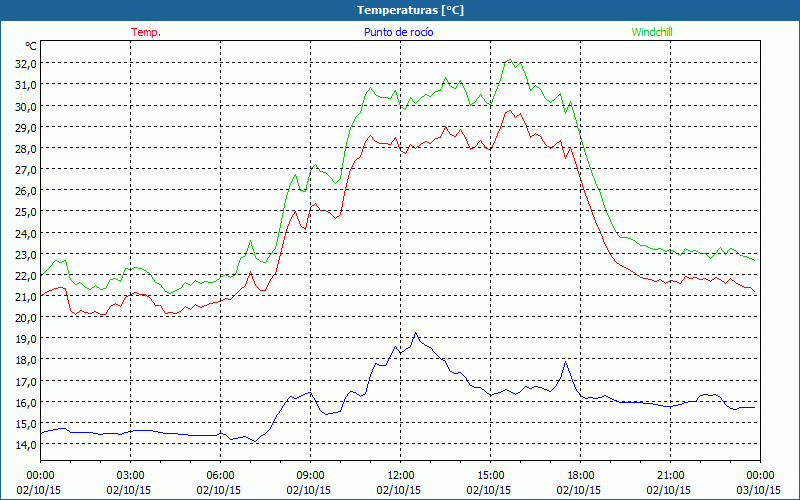800x500 pixels.
Task: Click the 06:00 time label
Action: tap(220, 476)
